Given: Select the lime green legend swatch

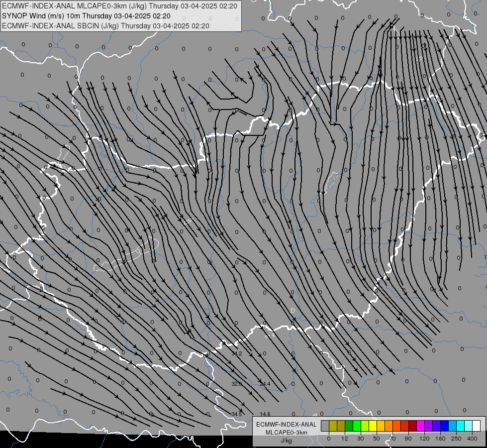Looking at the screenshot, I should [365, 426].
